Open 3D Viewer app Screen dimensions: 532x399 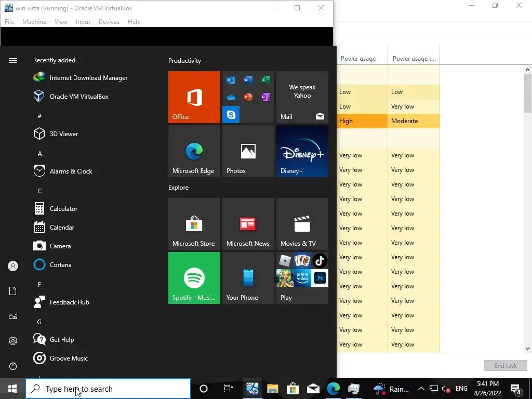(56, 134)
